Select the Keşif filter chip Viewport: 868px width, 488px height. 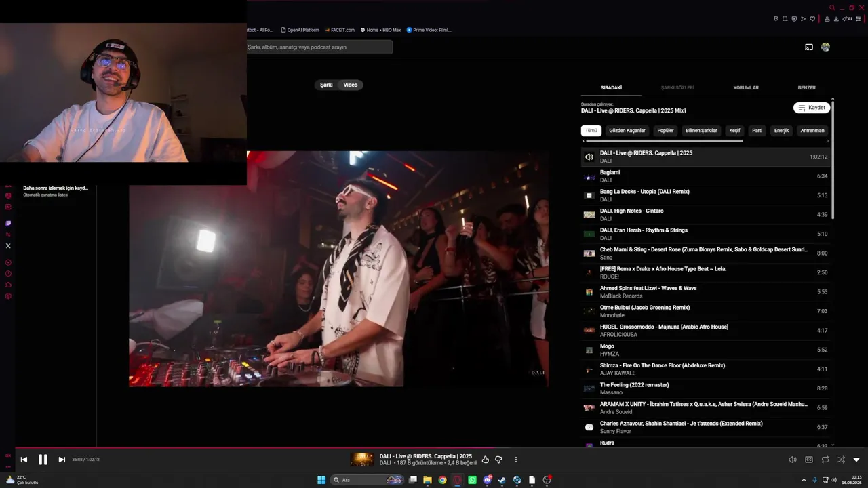(734, 131)
